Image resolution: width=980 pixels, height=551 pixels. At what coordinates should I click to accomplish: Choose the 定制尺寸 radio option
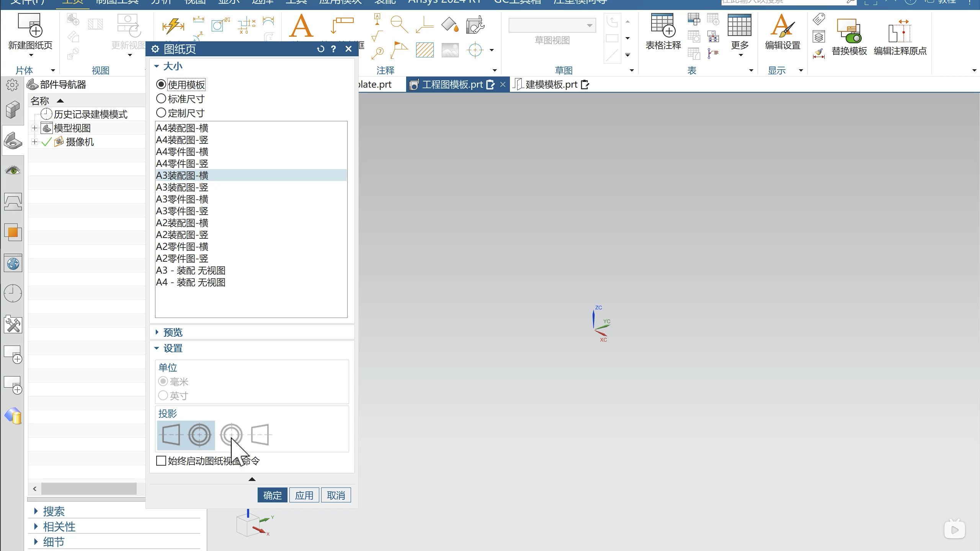(161, 113)
